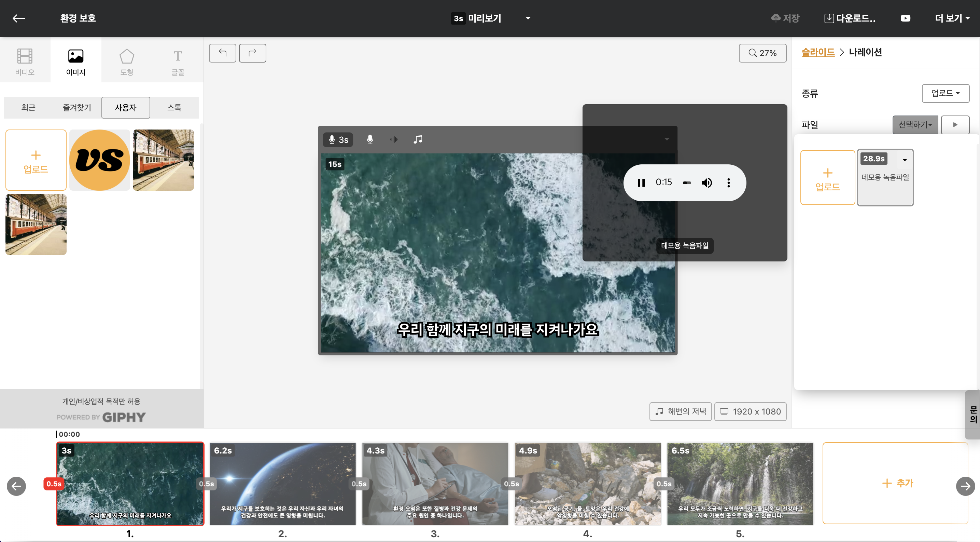
Task: Expand the 선택하기 file dropdown
Action: coord(915,125)
